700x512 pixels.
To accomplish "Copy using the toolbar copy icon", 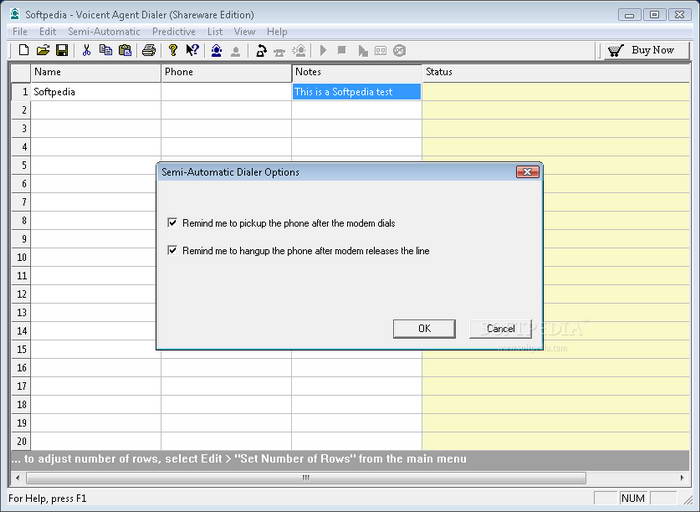I will [x=105, y=50].
